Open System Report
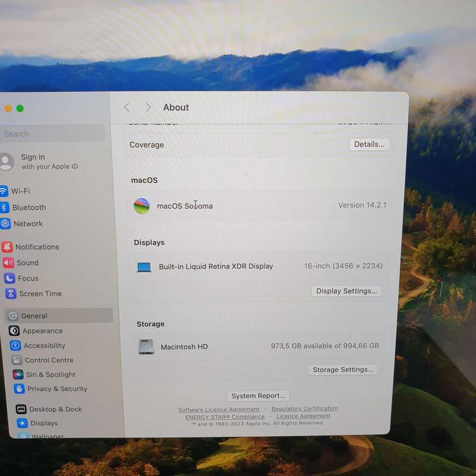Screen dimensions: 476x476 point(258,396)
